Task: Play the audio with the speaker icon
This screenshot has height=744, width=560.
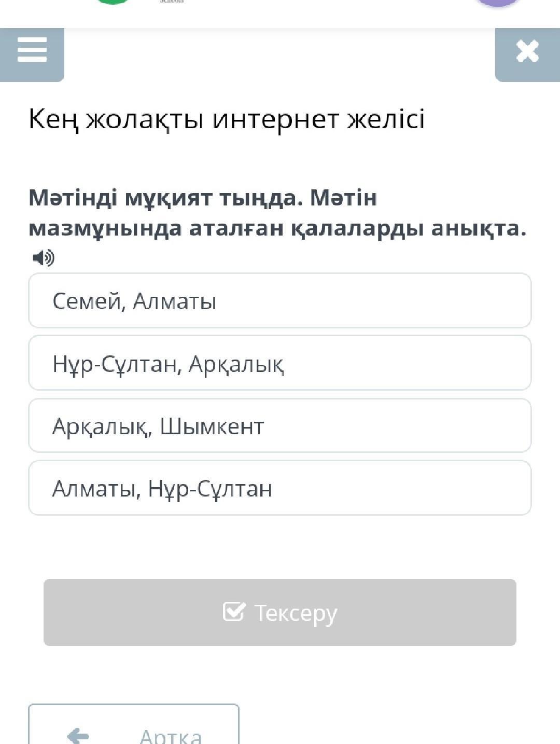Action: click(44, 257)
